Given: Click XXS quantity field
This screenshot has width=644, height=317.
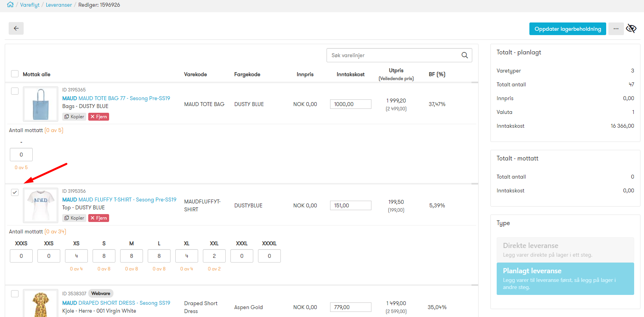Looking at the screenshot, I should [49, 256].
